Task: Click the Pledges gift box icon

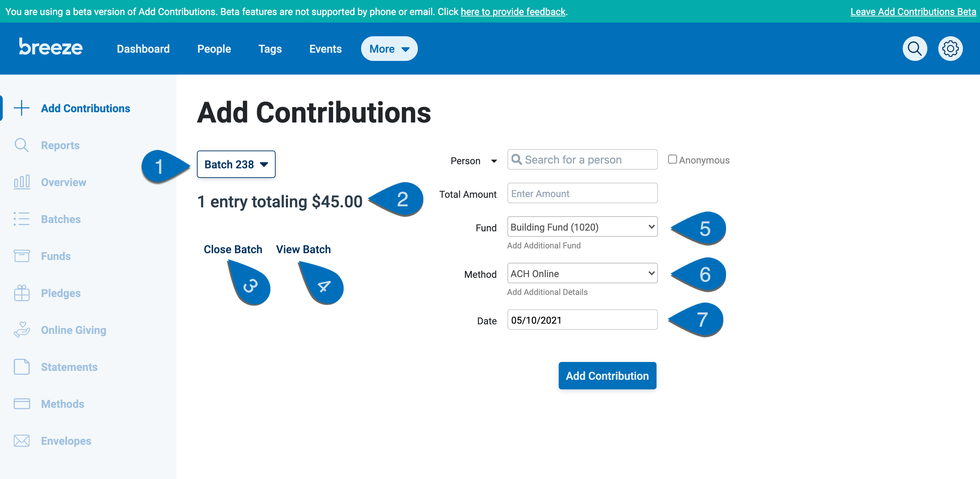Action: click(x=21, y=293)
